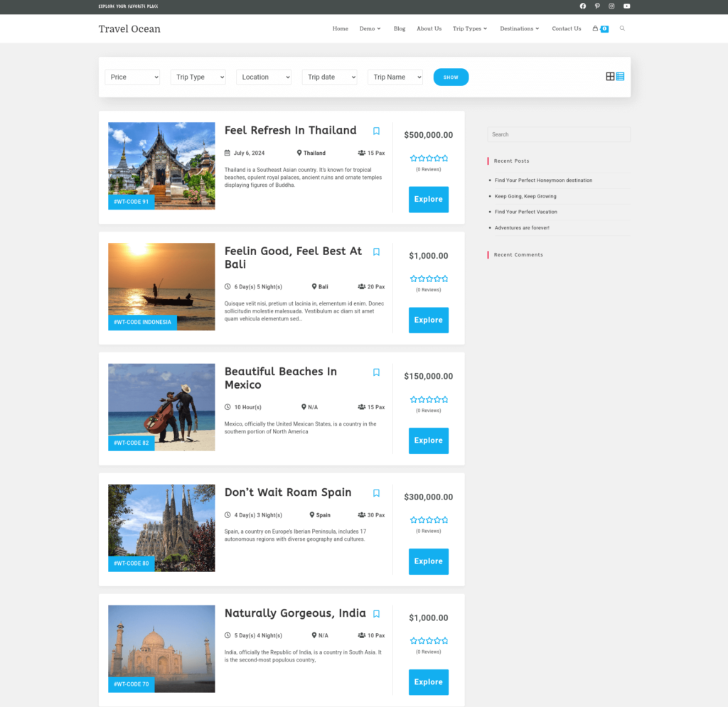Open the Find Your Perfect Vacation post

(x=526, y=212)
